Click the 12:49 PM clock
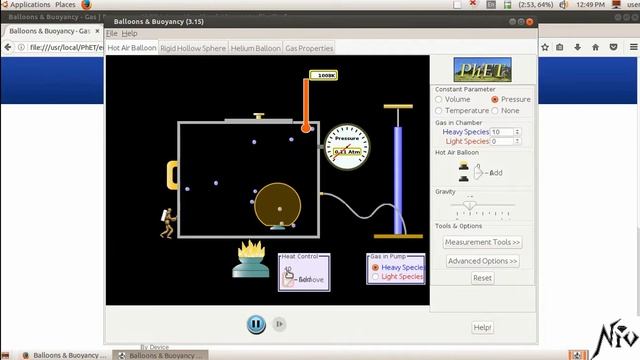 click(x=591, y=4)
